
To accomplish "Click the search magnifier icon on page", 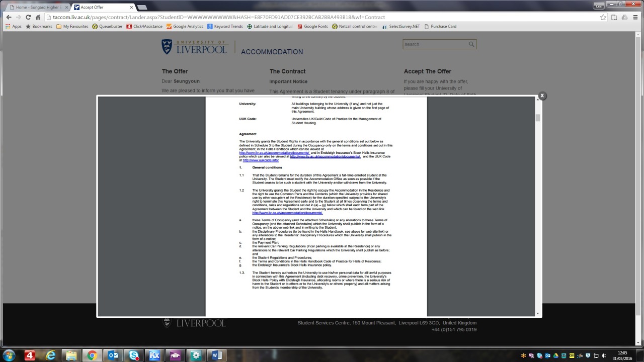I will point(471,44).
